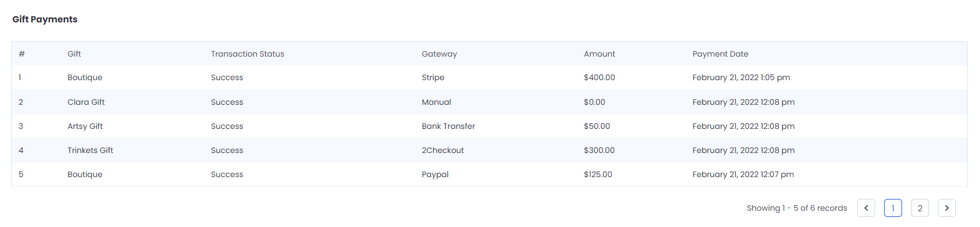Go to previous page using left chevron
The image size is (980, 227).
point(866,208)
